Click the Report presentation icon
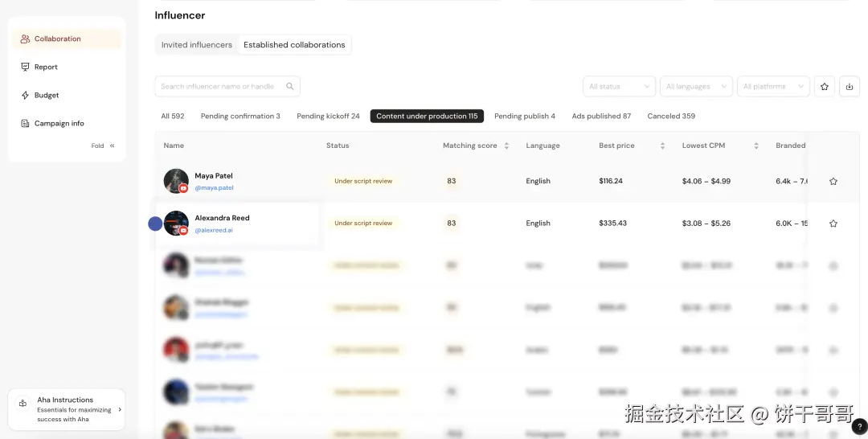This screenshot has width=868, height=439. pos(25,67)
